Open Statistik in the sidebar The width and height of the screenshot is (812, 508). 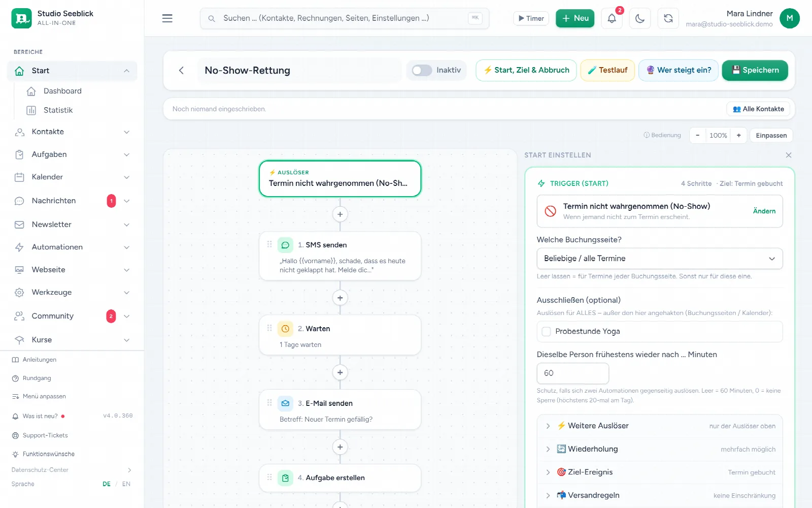(58, 110)
